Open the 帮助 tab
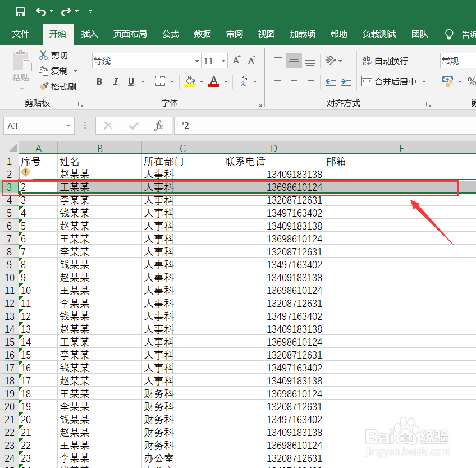The image size is (476, 468). point(339,34)
